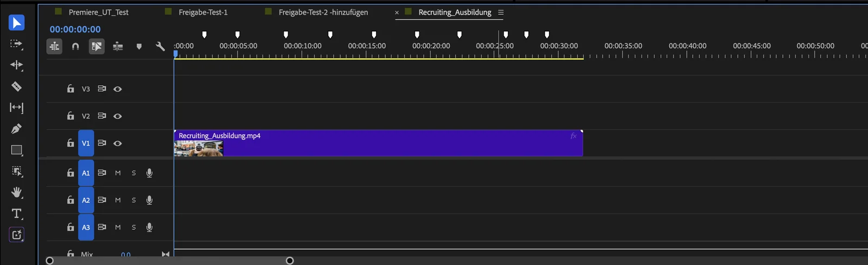Grab the right zoom scrollbar handle

click(290, 261)
